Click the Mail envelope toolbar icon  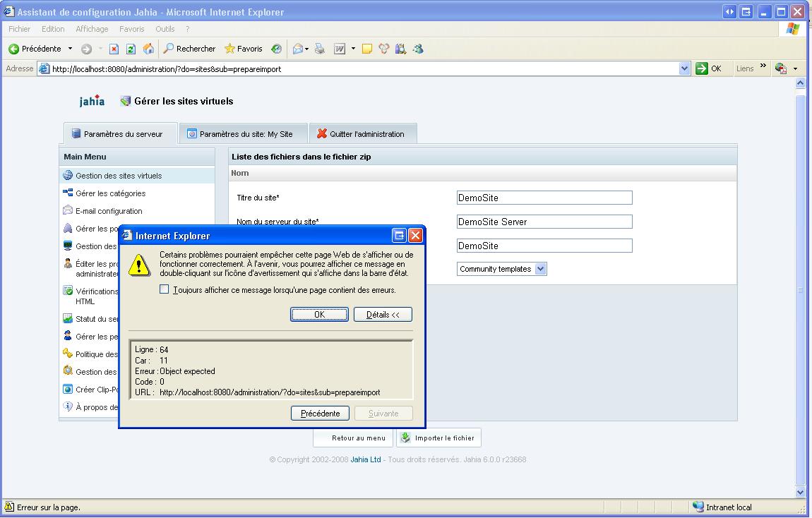coord(298,49)
